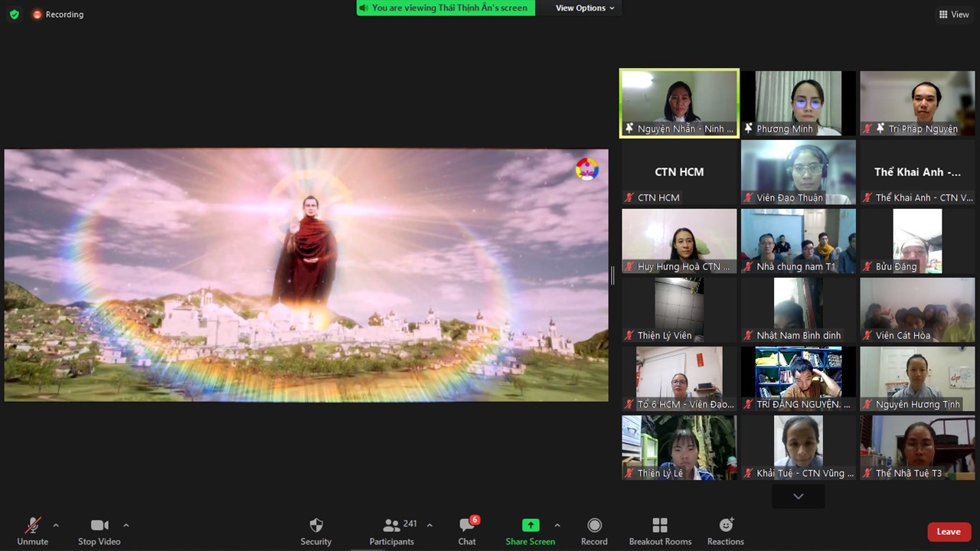Unmute the microphone
Viewport: 980px width, 551px height.
(x=33, y=531)
